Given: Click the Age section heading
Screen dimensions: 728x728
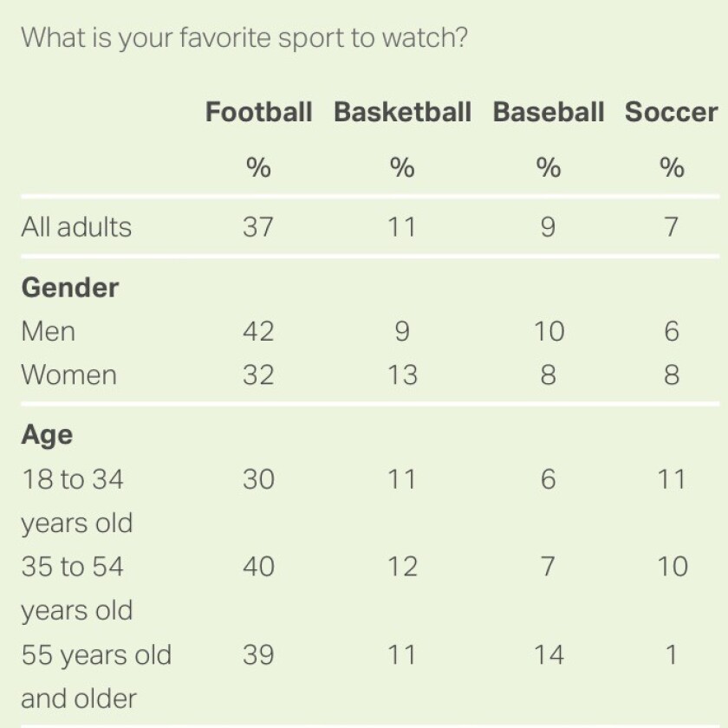Looking at the screenshot, I should (x=47, y=435).
